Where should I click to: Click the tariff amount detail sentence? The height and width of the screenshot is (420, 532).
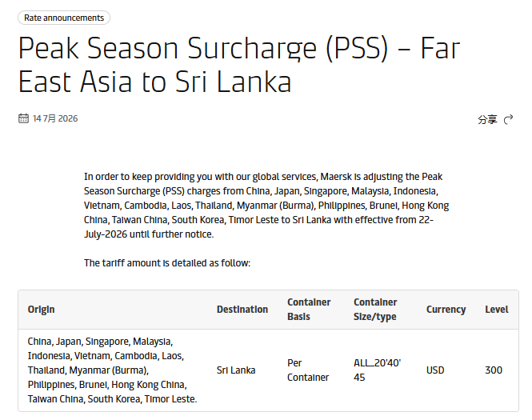167,263
